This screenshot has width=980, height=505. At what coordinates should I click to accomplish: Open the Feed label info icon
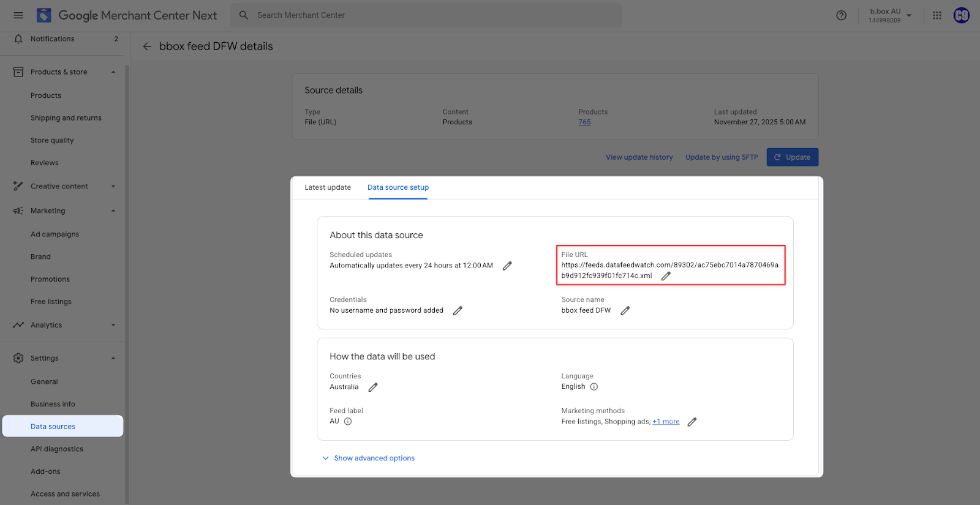[348, 422]
